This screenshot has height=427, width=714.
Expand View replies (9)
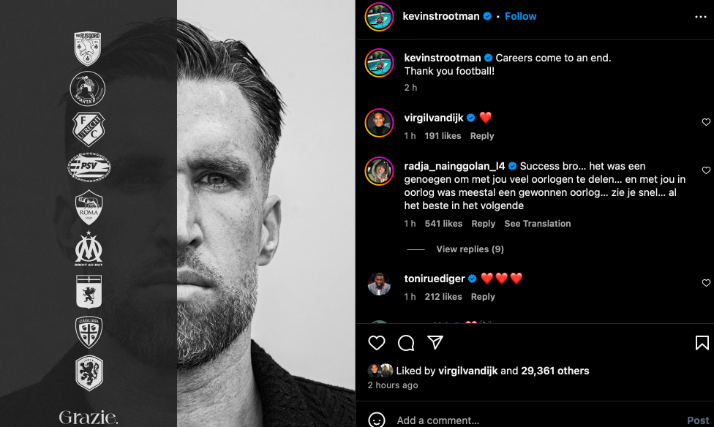(470, 249)
